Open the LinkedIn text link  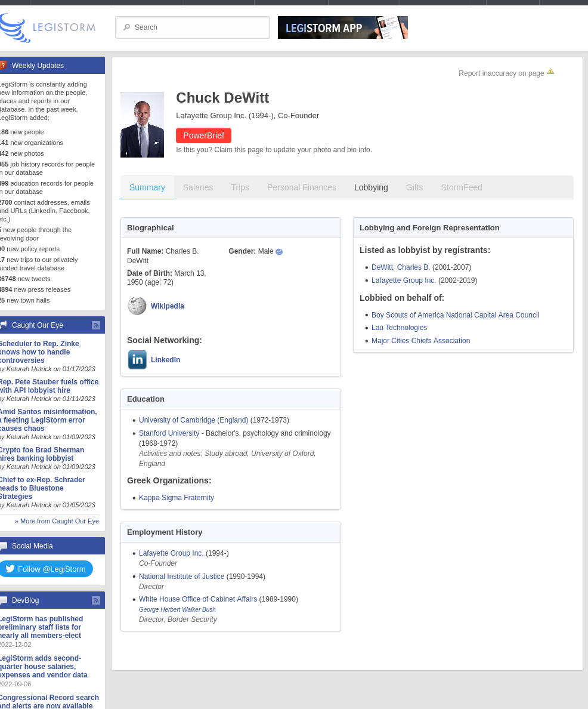[x=165, y=360]
